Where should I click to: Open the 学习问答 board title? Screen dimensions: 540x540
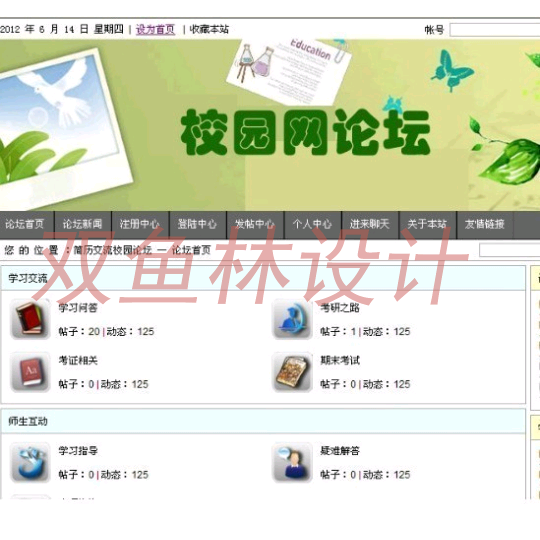pyautogui.click(x=78, y=308)
